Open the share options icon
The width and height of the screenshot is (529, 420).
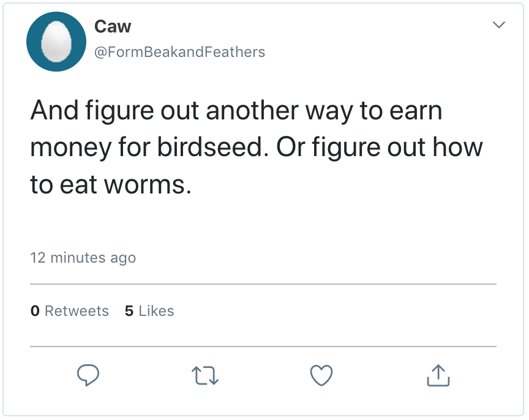[x=438, y=375]
